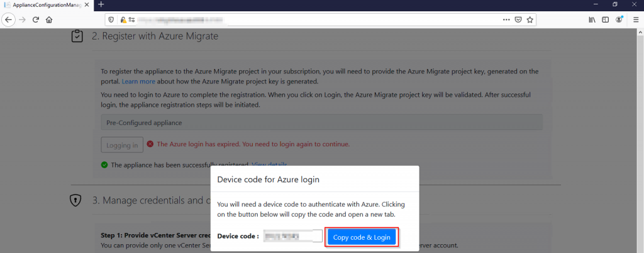
Task: Click the 'Device code for Azure login' title
Action: (268, 179)
